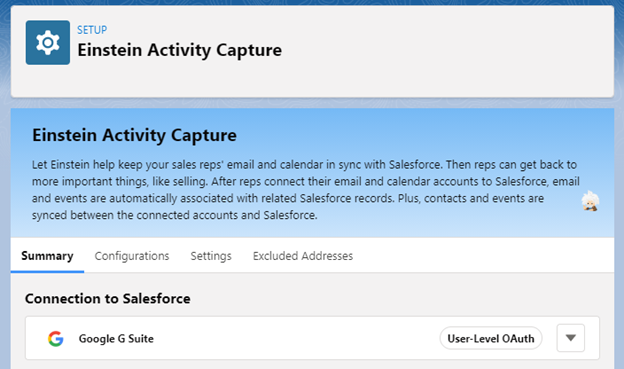Open the Settings tab
This screenshot has height=369, width=624.
click(211, 256)
